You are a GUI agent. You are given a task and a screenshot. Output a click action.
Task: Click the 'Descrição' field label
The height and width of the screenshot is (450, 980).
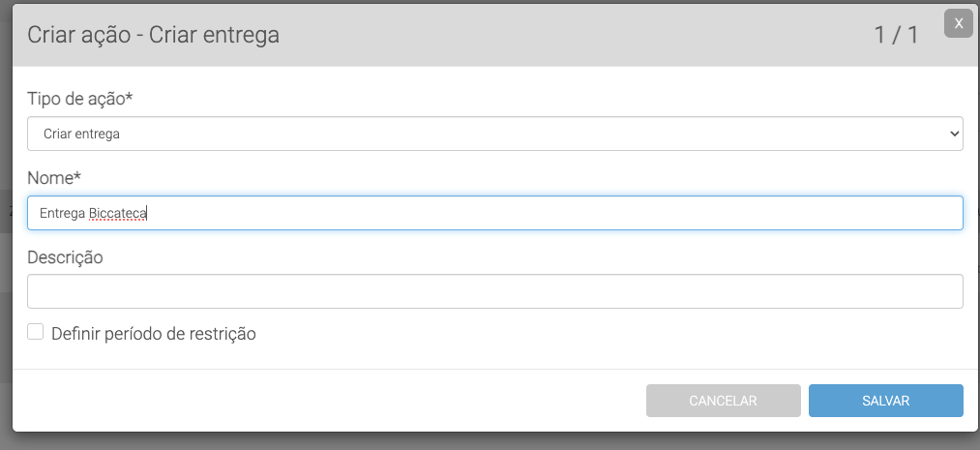(65, 257)
